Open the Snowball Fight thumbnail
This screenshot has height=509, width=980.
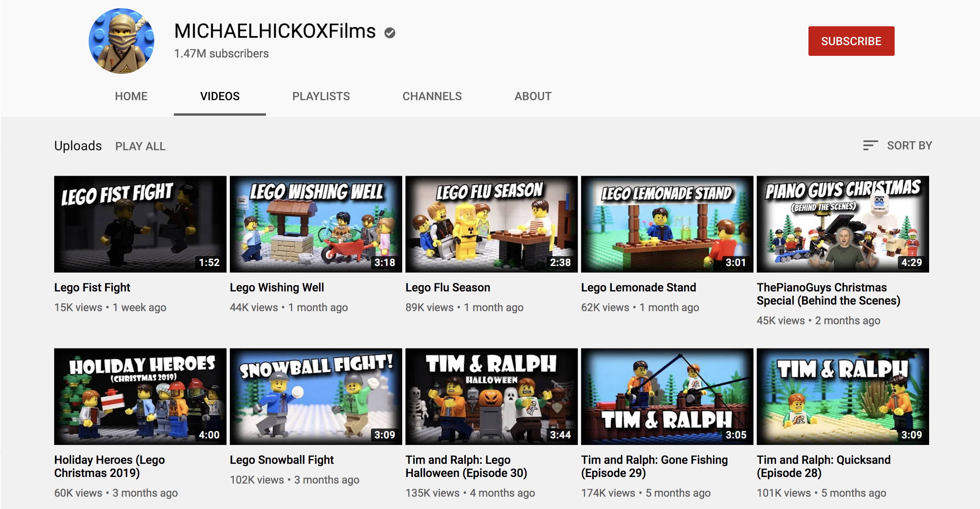click(x=316, y=397)
